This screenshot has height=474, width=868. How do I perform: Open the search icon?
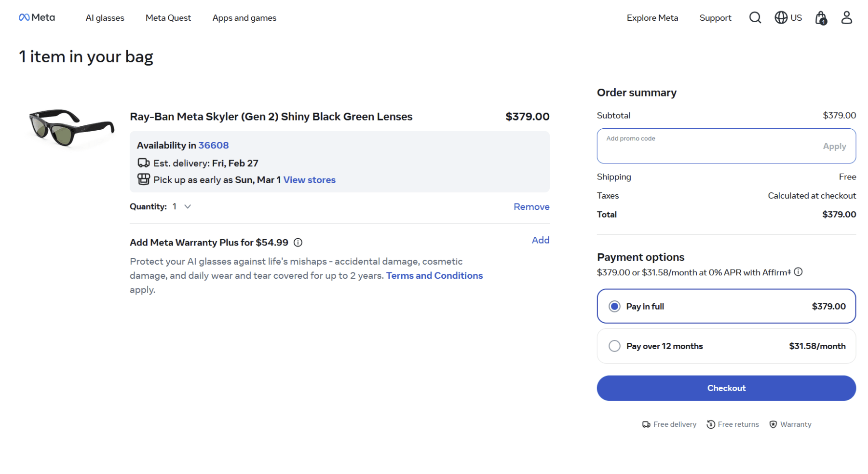point(755,17)
